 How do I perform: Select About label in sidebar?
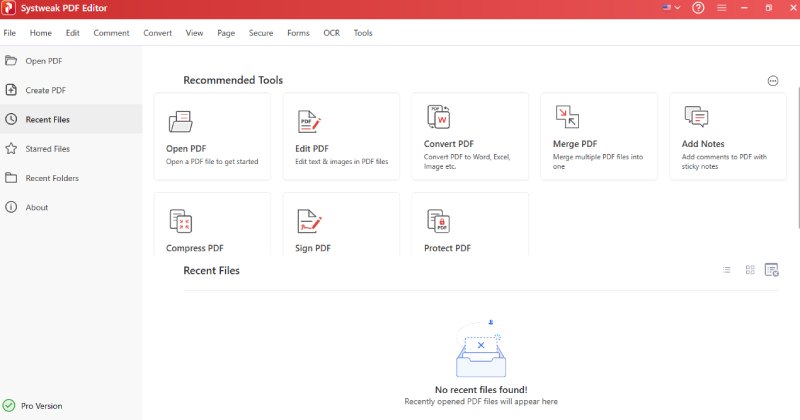pos(37,208)
